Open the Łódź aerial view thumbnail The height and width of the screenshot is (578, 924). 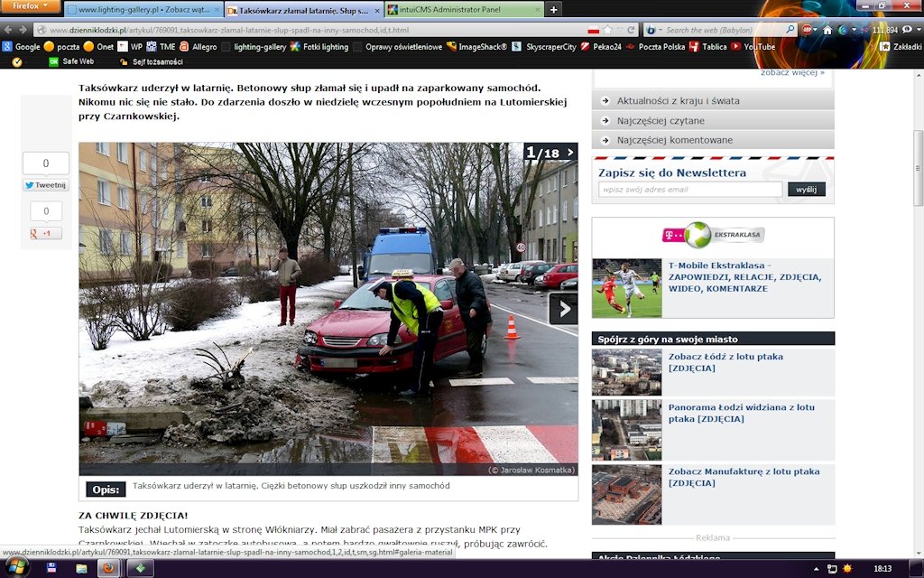627,372
